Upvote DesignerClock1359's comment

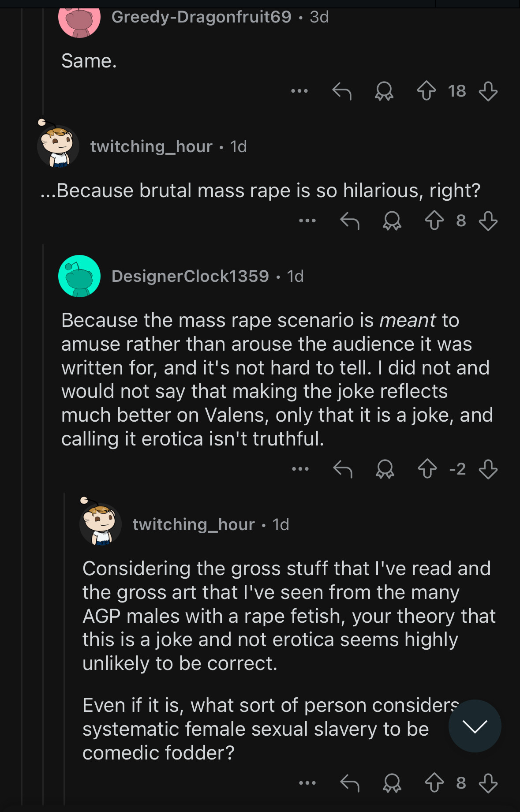pyautogui.click(x=427, y=469)
